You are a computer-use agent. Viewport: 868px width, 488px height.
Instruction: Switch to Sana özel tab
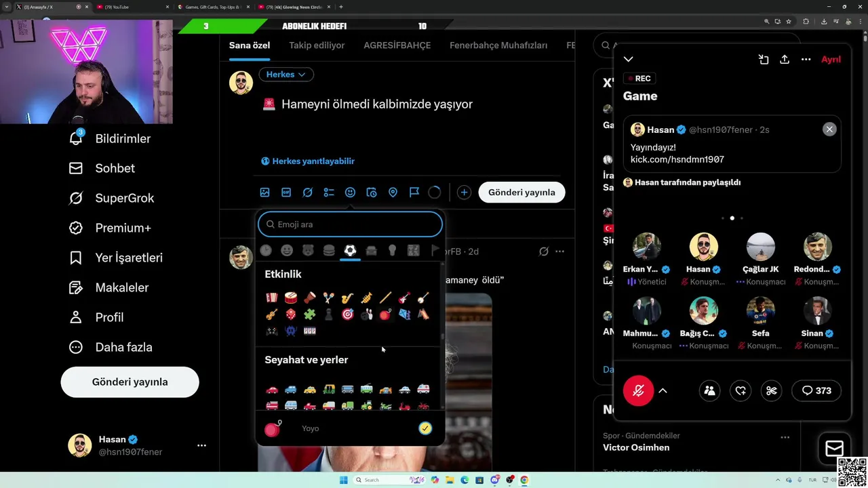250,45
